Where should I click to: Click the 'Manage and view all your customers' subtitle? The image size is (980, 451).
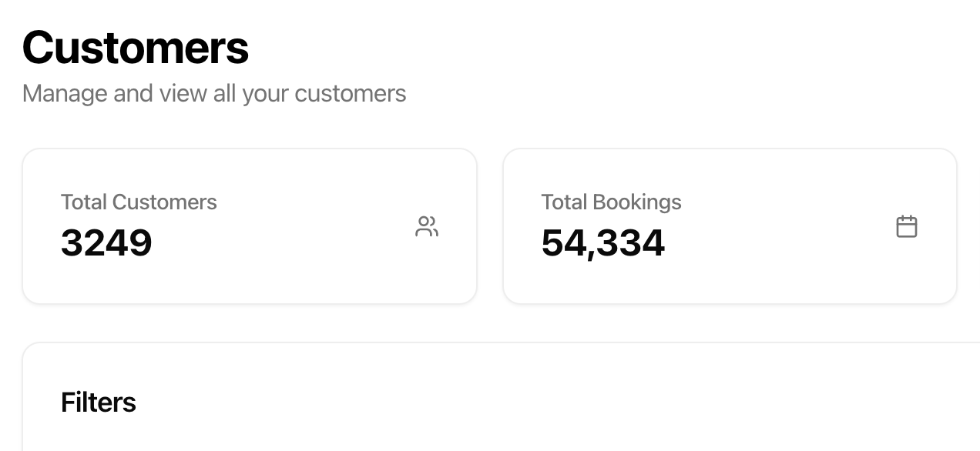click(214, 94)
